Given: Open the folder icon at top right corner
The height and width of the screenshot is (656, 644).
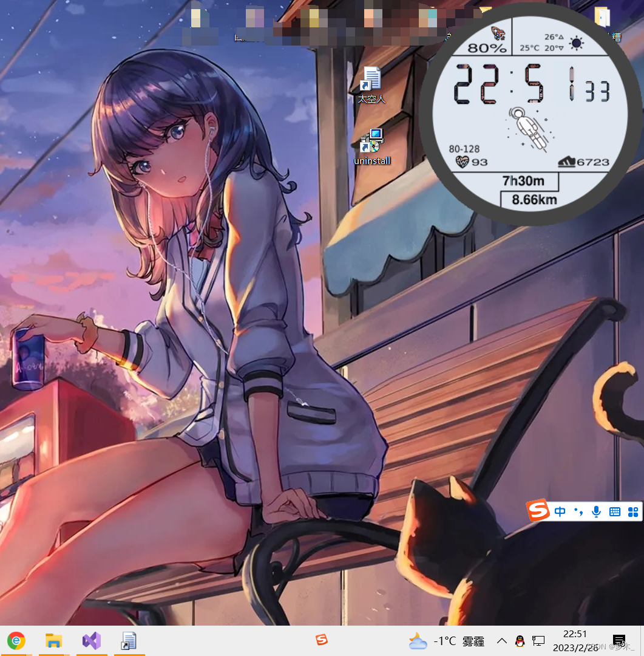Looking at the screenshot, I should click(x=603, y=18).
